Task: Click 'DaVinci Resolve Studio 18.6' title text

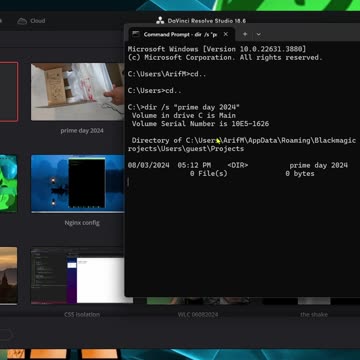Action: [x=207, y=21]
